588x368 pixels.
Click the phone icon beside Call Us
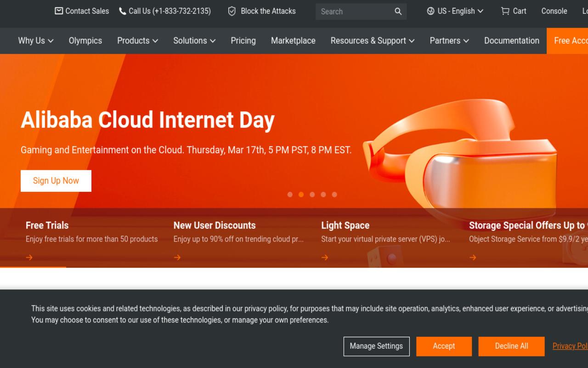pos(123,11)
